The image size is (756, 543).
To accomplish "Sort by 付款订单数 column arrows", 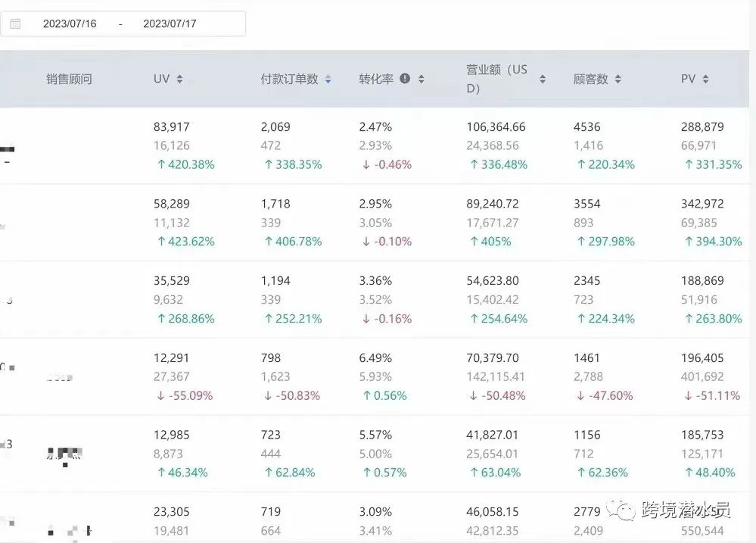I will coord(328,80).
